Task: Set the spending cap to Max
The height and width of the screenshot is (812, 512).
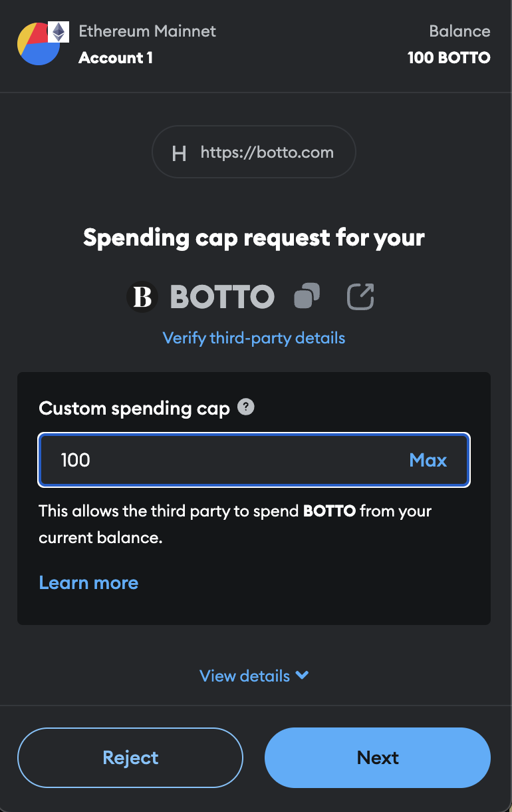Action: tap(428, 460)
